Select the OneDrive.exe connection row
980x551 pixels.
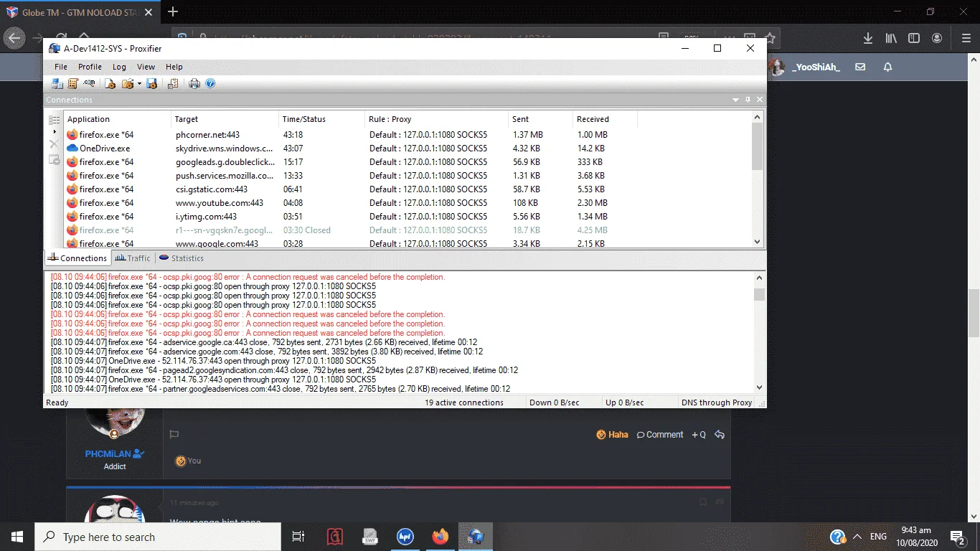tap(407, 149)
